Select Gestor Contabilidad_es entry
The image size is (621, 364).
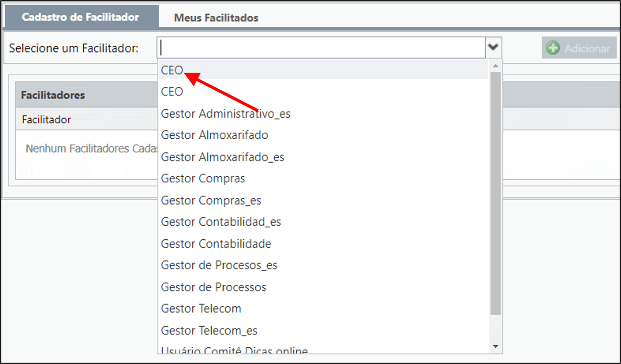click(x=323, y=222)
